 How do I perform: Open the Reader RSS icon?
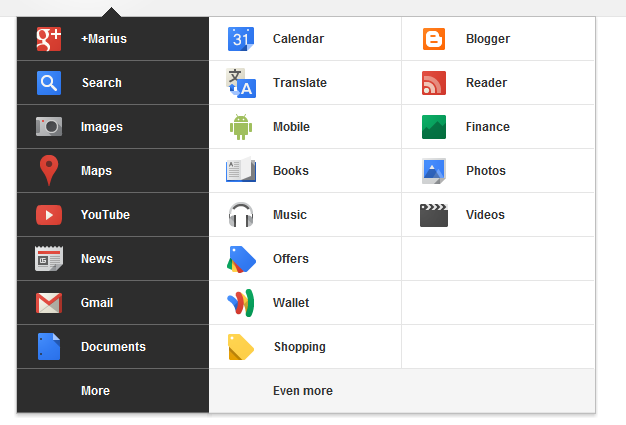click(x=434, y=83)
